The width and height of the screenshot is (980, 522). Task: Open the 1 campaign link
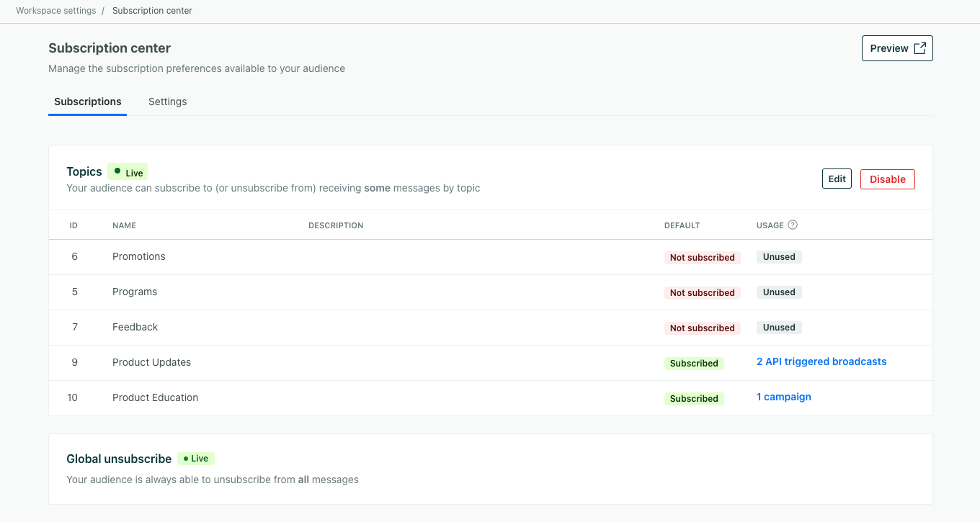(783, 397)
